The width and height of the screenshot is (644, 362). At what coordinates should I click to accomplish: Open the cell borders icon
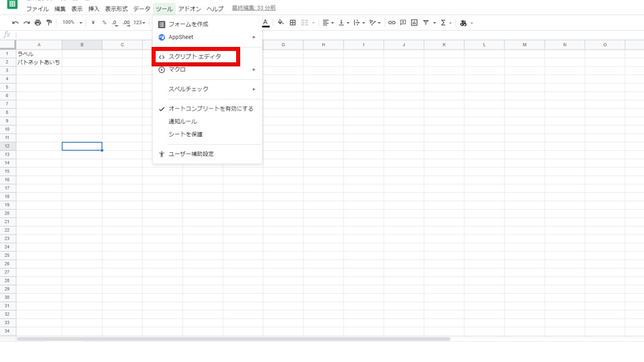pyautogui.click(x=292, y=23)
